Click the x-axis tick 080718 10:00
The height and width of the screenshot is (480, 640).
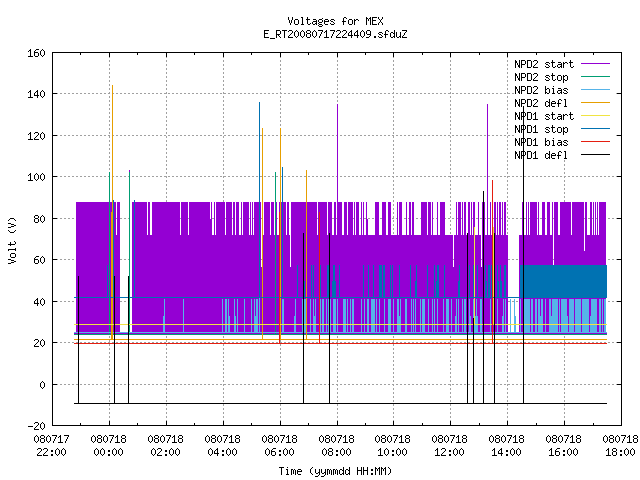pyautogui.click(x=393, y=446)
